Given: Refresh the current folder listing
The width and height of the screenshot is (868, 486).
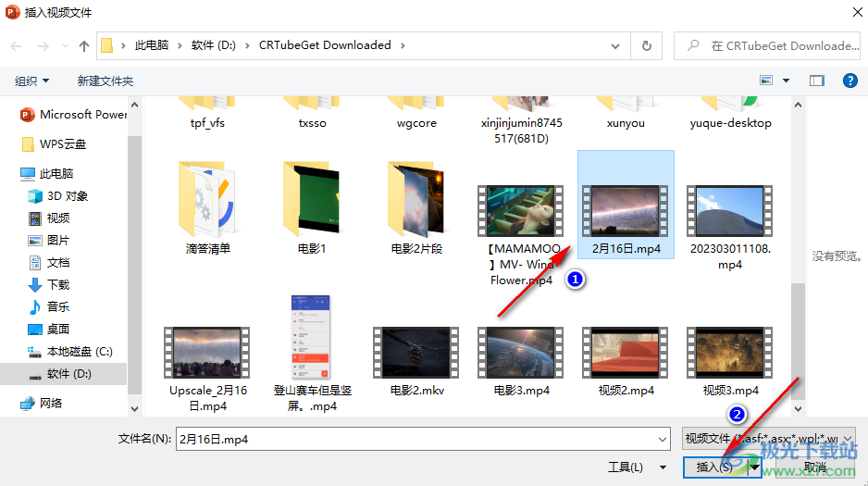Looking at the screenshot, I should pyautogui.click(x=647, y=45).
